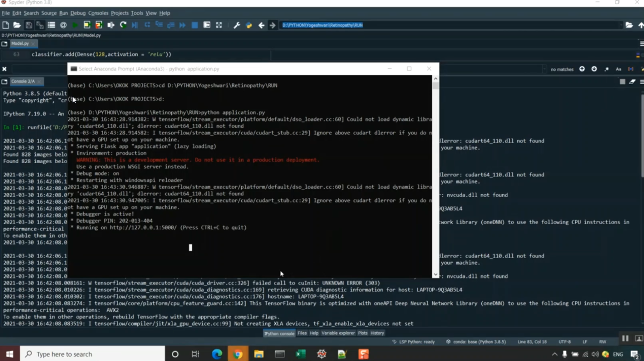Toggle maximize current pane icon

(219, 25)
